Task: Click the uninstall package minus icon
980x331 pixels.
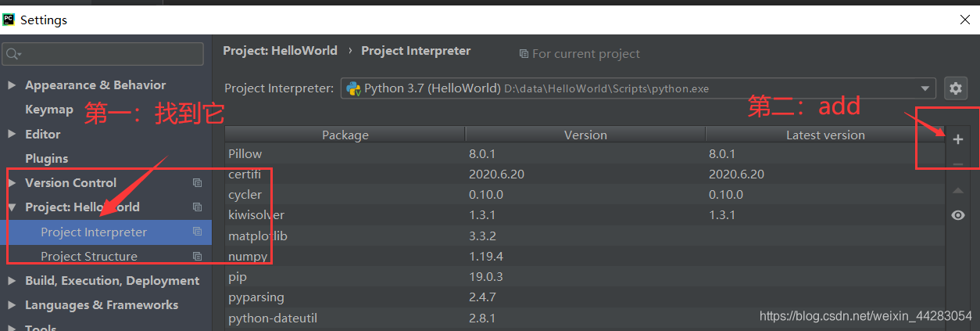Action: tap(958, 164)
